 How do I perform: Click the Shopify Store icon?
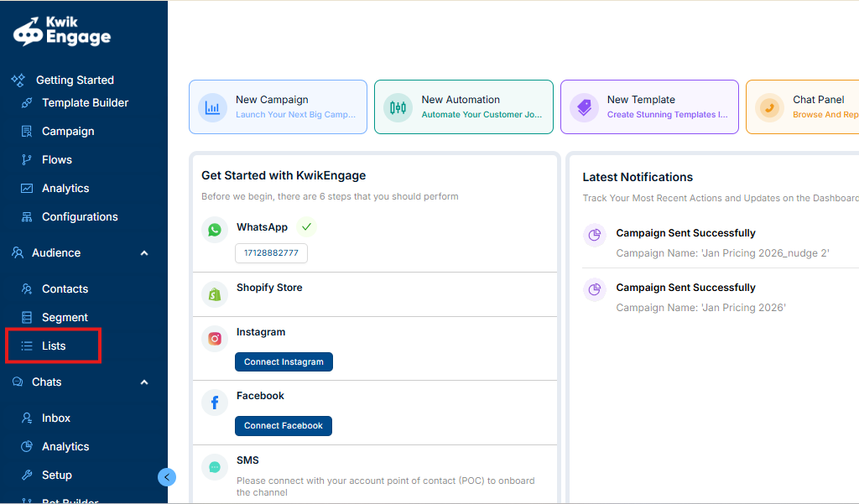click(x=215, y=294)
